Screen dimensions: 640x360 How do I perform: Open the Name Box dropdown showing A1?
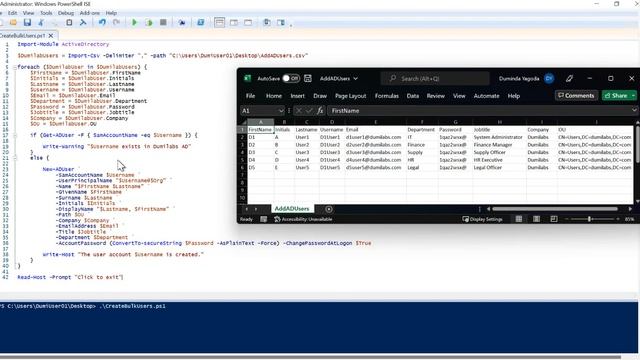(281, 111)
